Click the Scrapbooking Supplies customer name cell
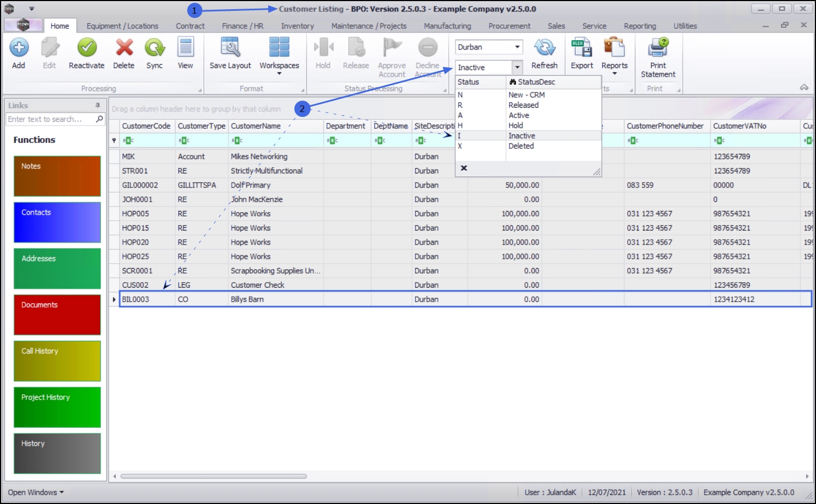The height and width of the screenshot is (504, 816). pos(275,271)
